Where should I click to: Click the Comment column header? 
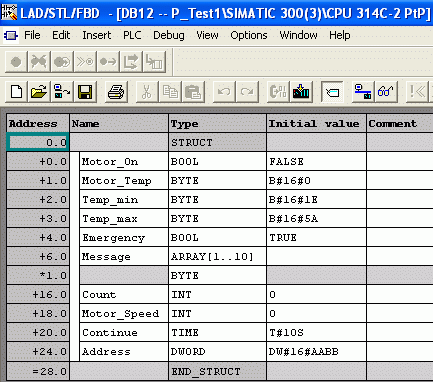coord(400,123)
